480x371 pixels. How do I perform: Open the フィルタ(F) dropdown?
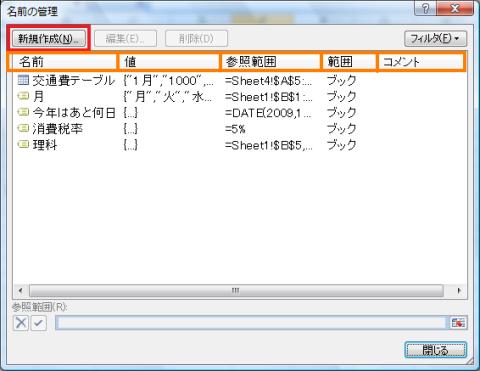[435, 39]
